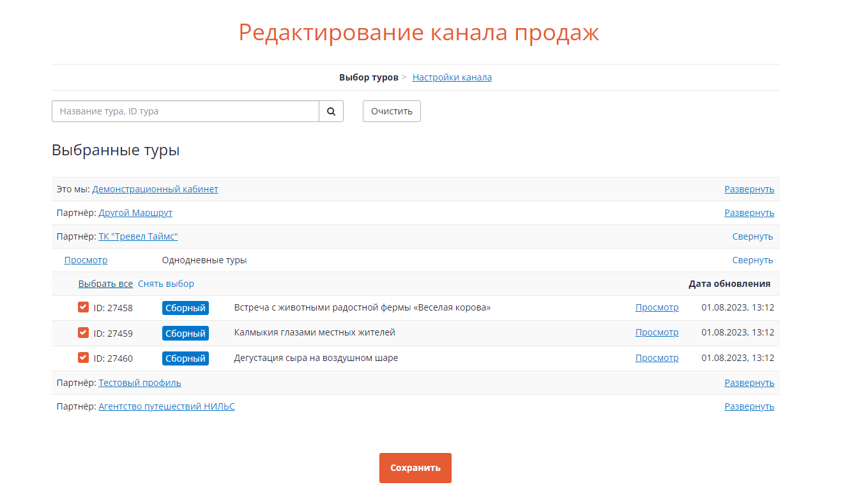Image resolution: width=868 pixels, height=492 pixels.
Task: Click the Однодневные туры group label
Action: click(204, 260)
